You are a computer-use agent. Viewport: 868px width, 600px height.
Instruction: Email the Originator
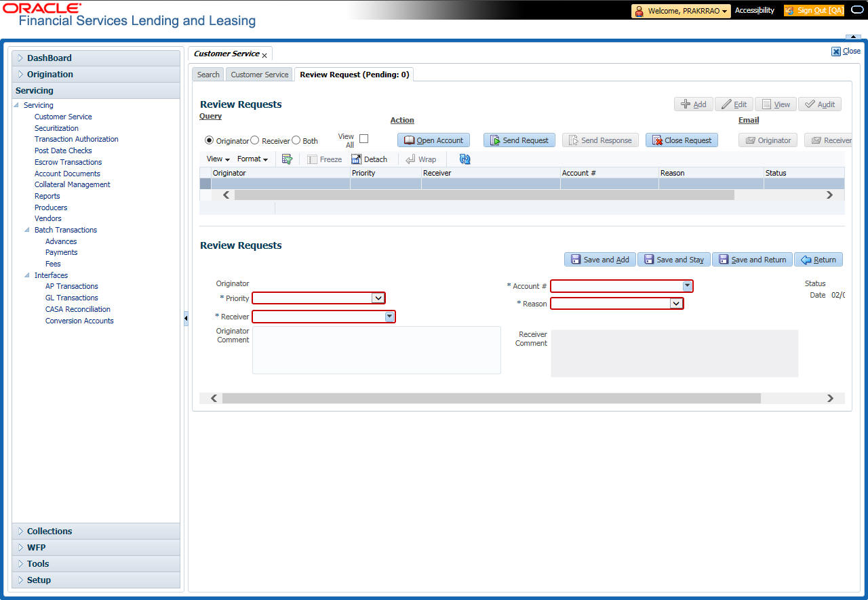768,140
